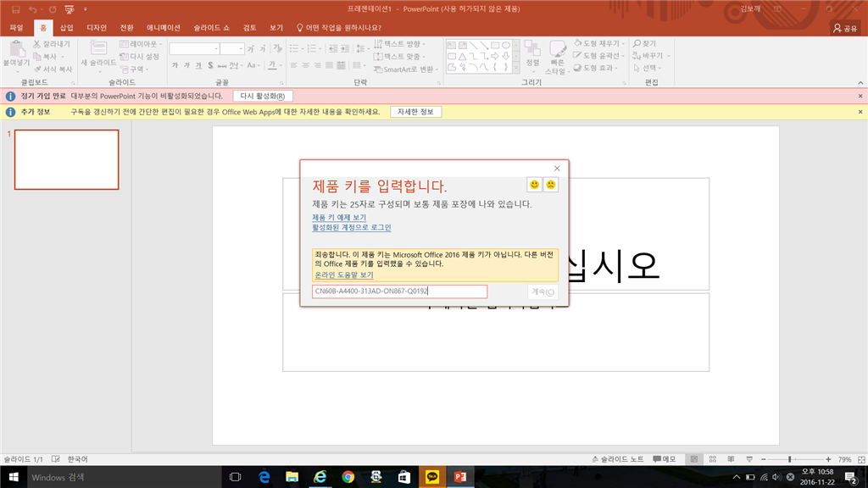Click the 붙여넣기 paste icon
The width and height of the screenshot is (868, 488).
coord(16,50)
